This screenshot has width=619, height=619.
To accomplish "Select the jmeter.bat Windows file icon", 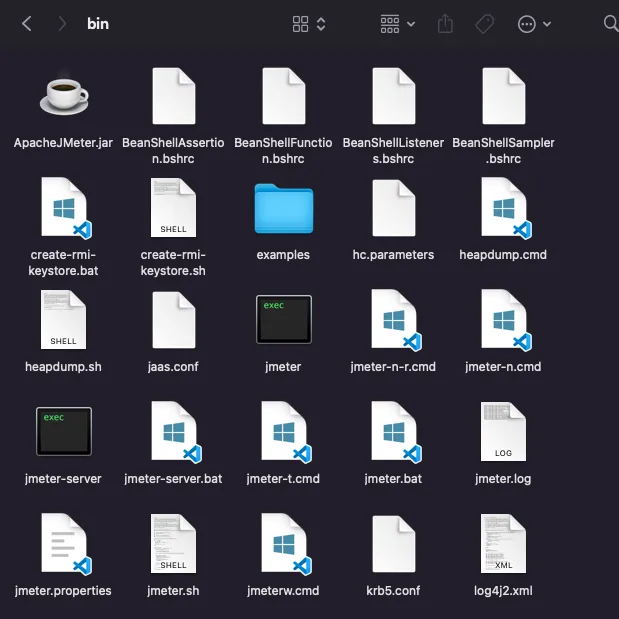I will (393, 432).
